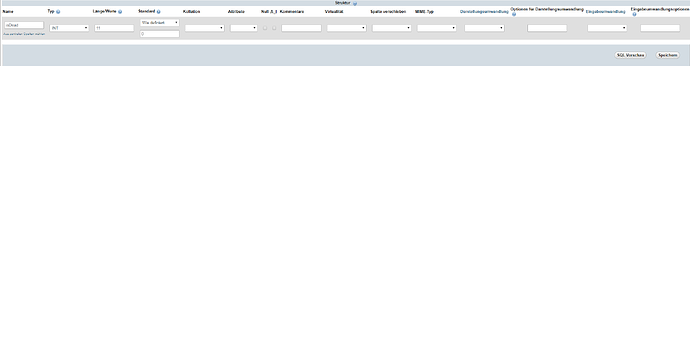Open the Virtualität dropdown
The width and height of the screenshot is (690, 360).
(x=346, y=28)
